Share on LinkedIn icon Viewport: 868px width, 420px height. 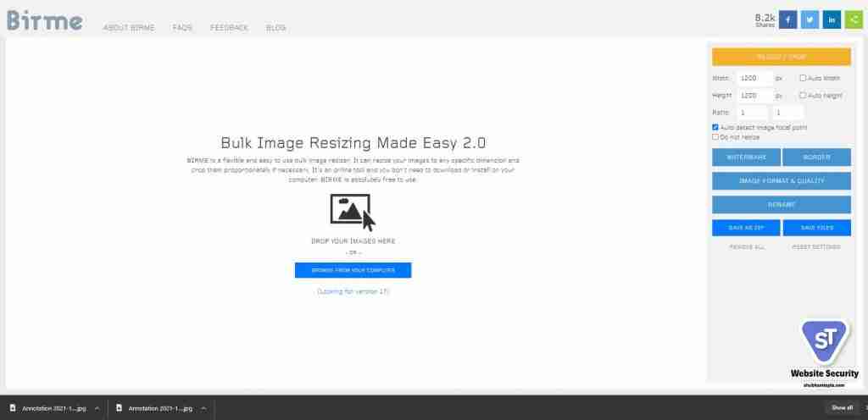832,19
